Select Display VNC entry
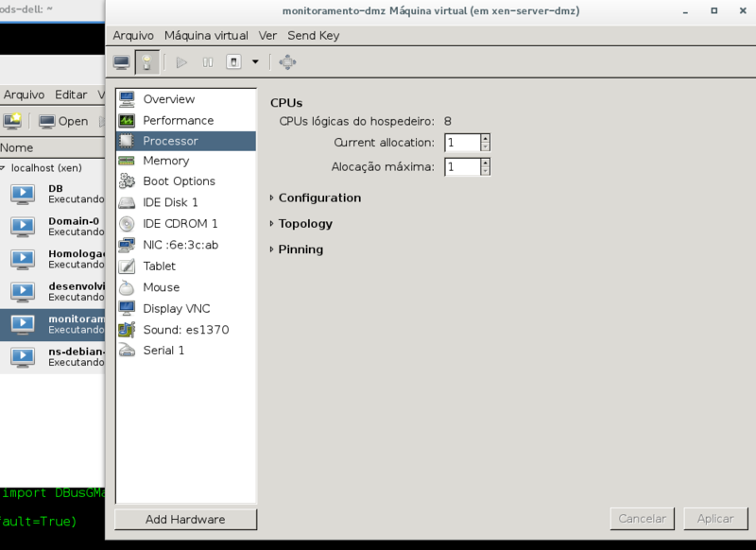Image resolution: width=756 pixels, height=550 pixels. [186, 308]
